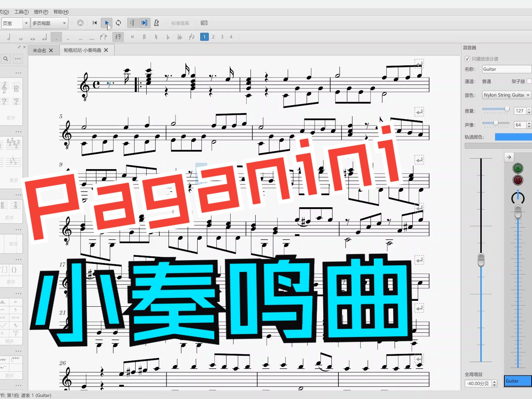Viewport: 532px width, 399px height.
Task: Open the 轨道颜色 track color swatch
Action: 513,137
